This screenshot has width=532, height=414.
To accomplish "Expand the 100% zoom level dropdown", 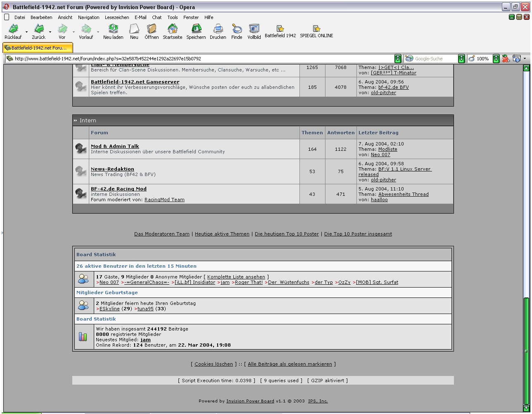I will tap(496, 59).
